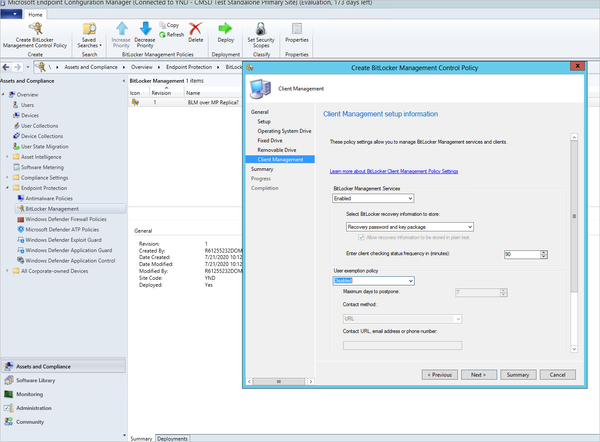Expand All Corporate-owned Devices folder

(x=7, y=271)
